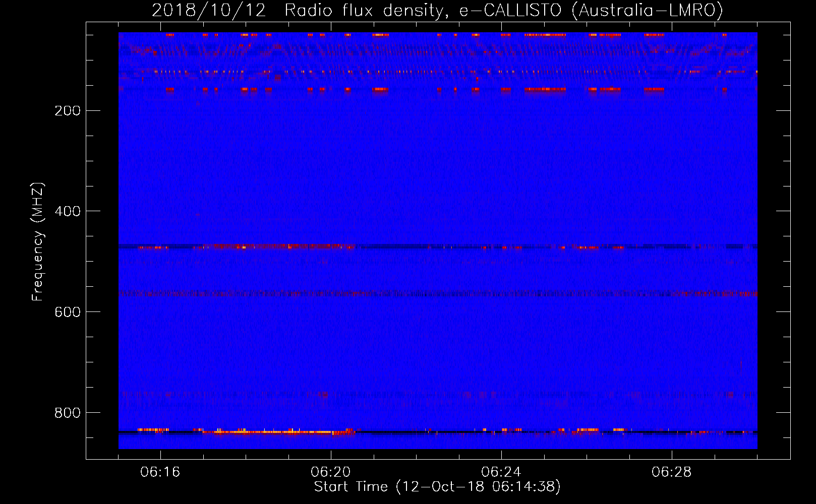Click the 'Frequency (MHZ)' axis label
The image size is (816, 504).
38,242
